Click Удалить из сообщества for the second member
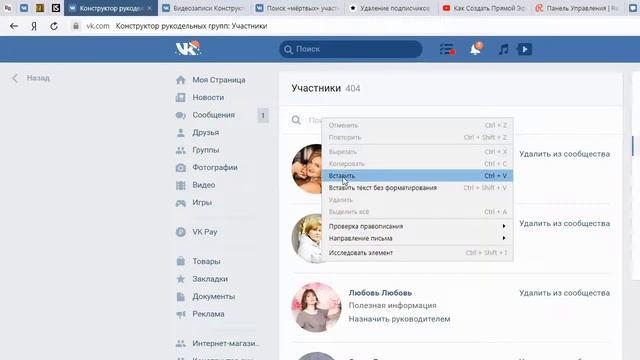The image size is (640, 360). pyautogui.click(x=564, y=224)
